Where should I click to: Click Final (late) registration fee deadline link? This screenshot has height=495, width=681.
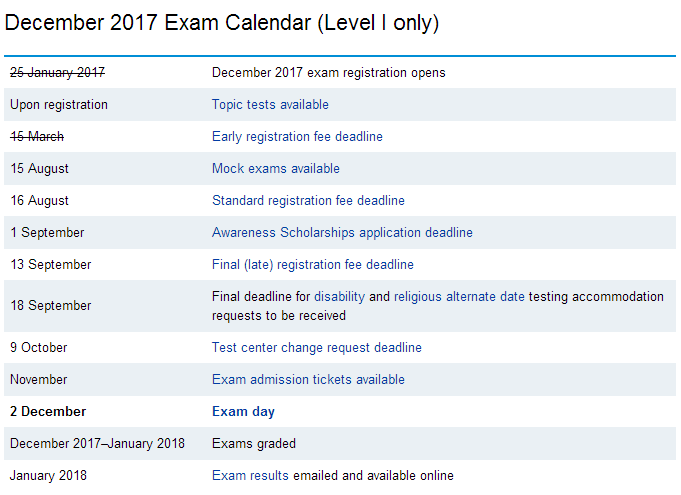click(312, 264)
